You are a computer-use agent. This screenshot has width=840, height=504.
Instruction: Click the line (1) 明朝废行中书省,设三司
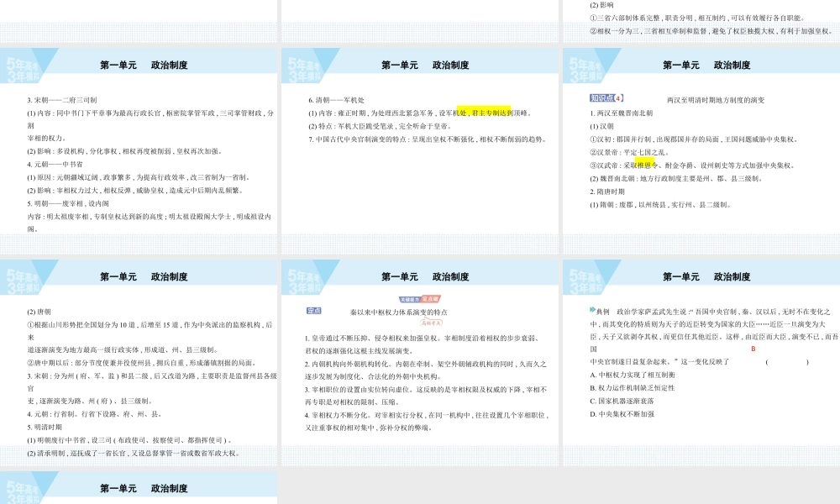pyautogui.click(x=130, y=440)
